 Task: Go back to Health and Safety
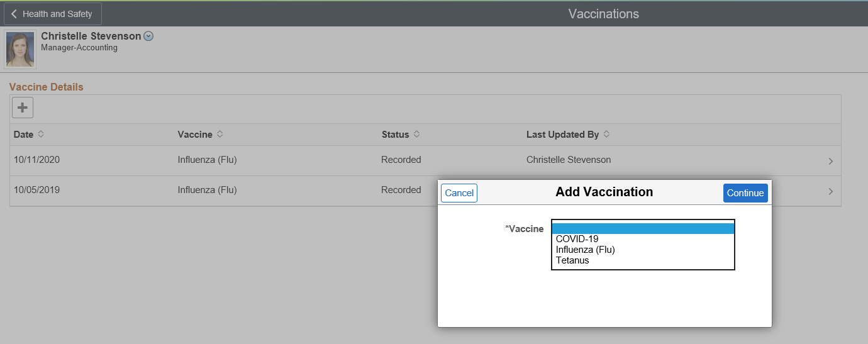[53, 14]
